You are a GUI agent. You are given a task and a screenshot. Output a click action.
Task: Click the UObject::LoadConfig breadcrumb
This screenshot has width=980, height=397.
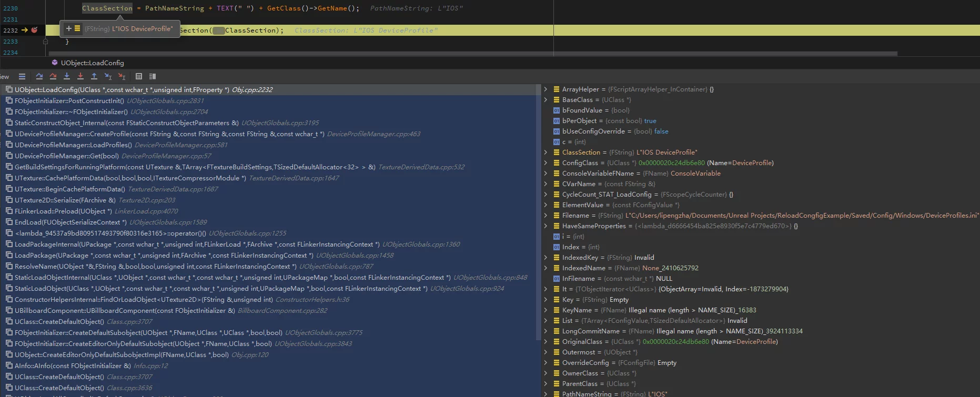[92, 63]
